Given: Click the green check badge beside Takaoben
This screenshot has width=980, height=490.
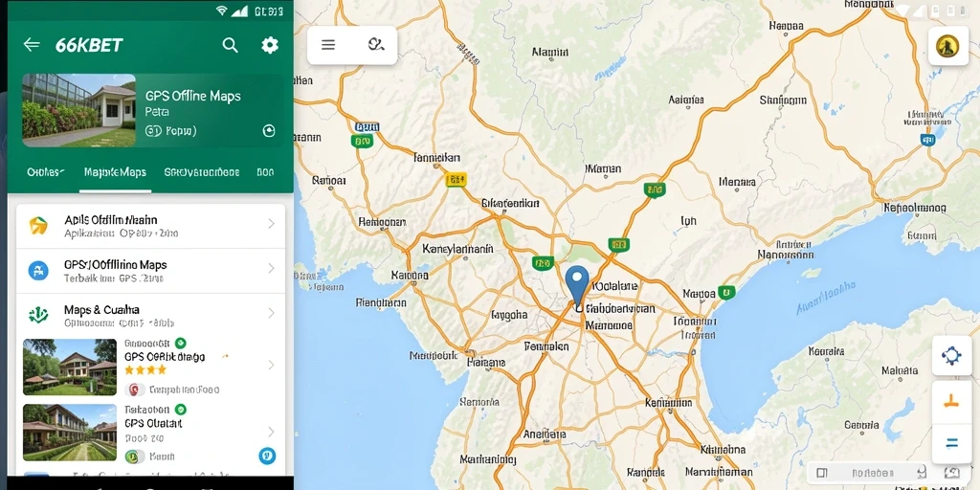Looking at the screenshot, I should click(181, 410).
